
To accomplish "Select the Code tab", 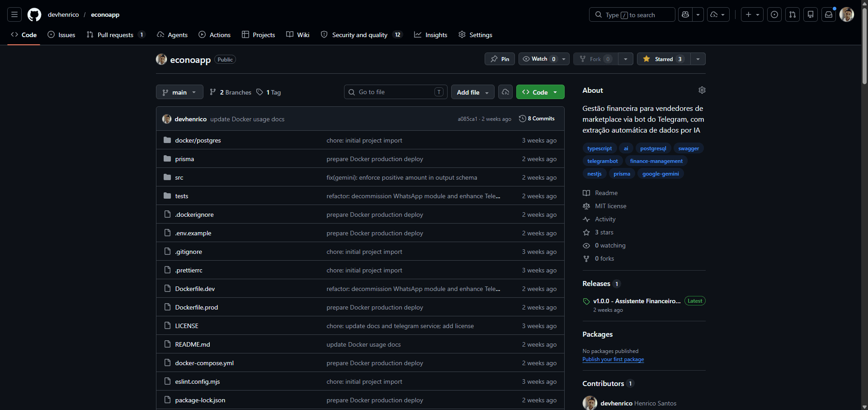I will [24, 35].
